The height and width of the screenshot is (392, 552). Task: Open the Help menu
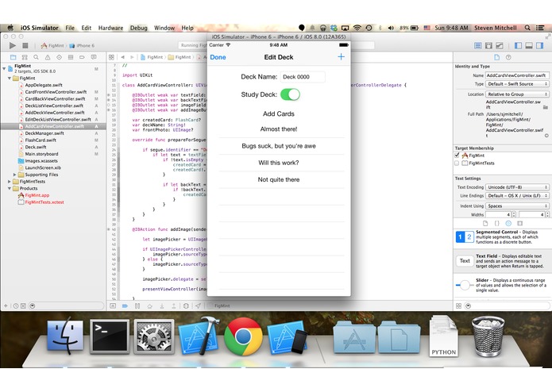click(187, 28)
